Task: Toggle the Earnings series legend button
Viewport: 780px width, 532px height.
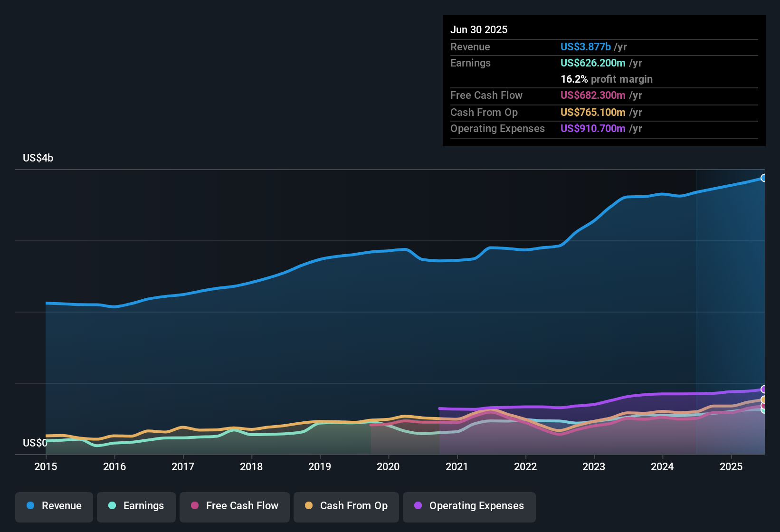Action: 136,507
